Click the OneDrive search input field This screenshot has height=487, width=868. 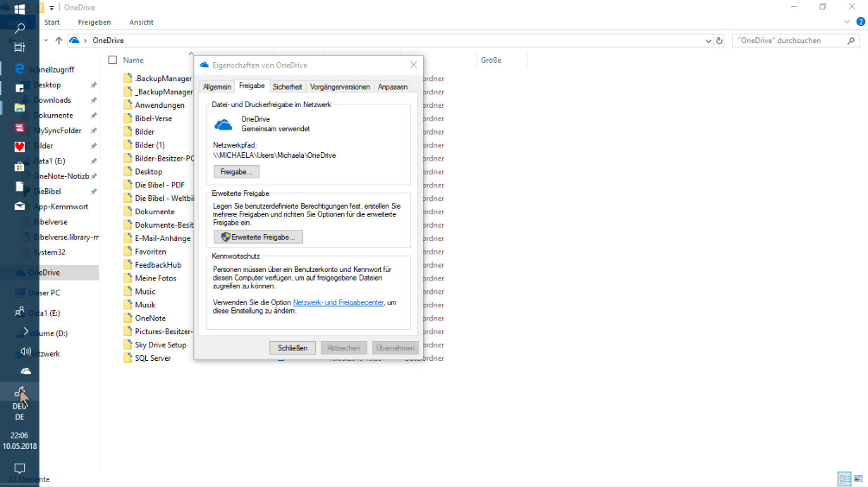click(788, 41)
